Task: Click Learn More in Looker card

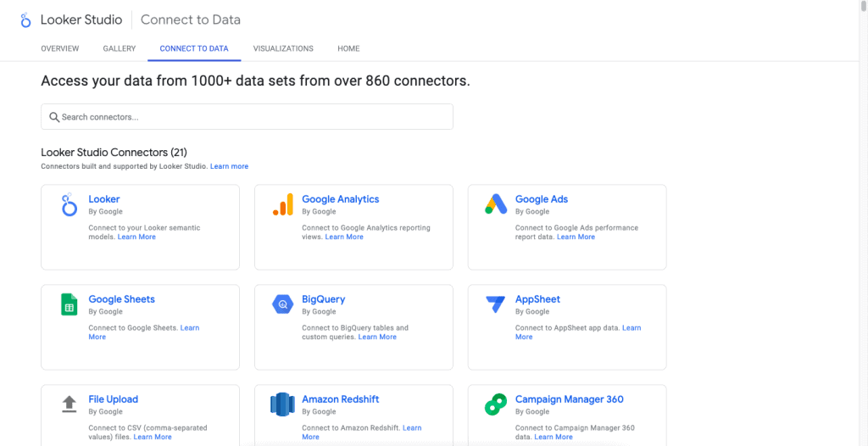Action: 136,237
